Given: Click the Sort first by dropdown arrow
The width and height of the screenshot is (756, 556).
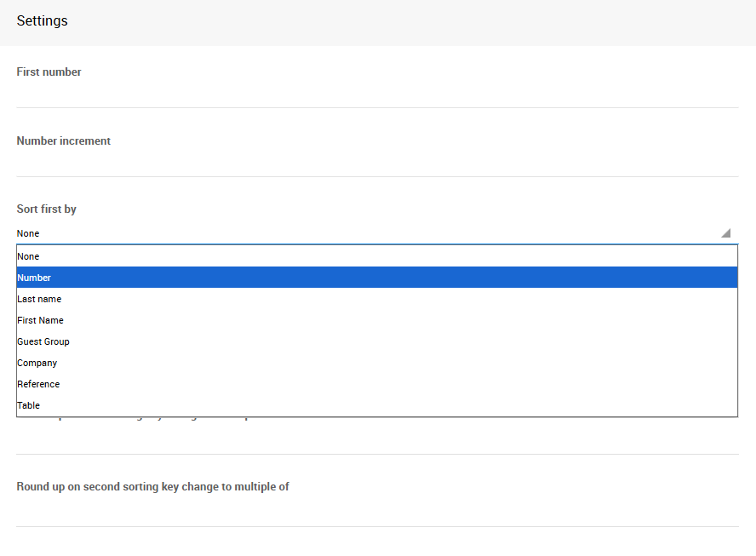Looking at the screenshot, I should [x=725, y=233].
